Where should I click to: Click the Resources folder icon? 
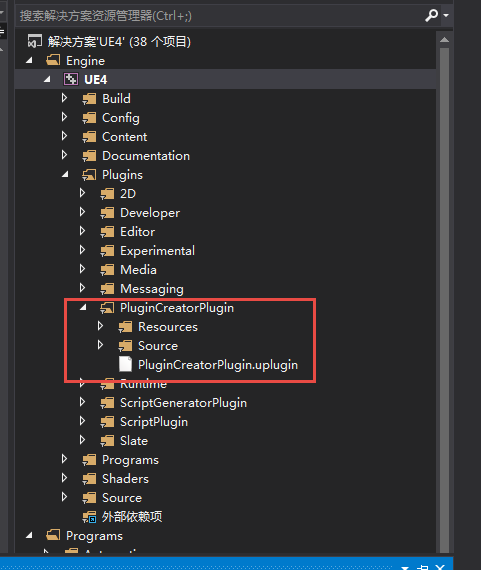tap(125, 326)
